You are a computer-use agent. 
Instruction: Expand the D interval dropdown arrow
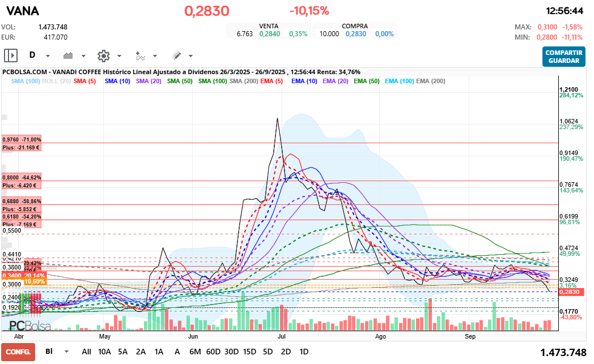coord(48,56)
